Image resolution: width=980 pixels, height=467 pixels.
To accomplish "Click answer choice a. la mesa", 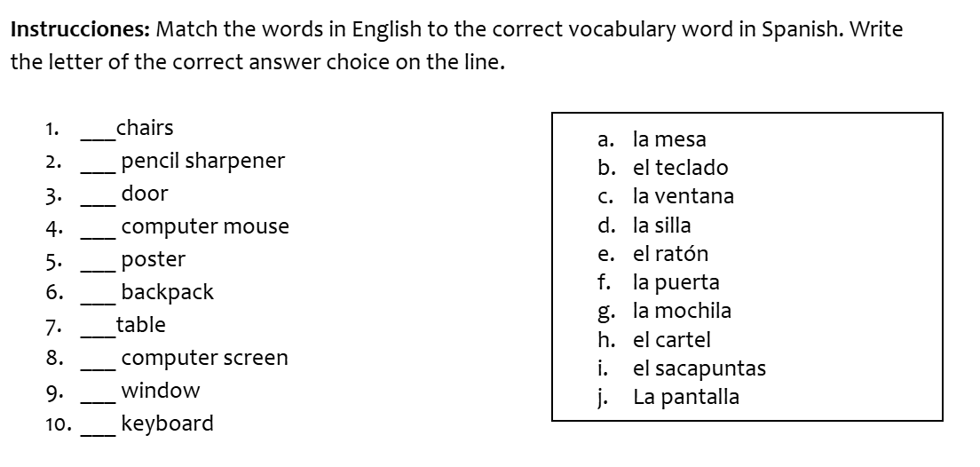I will click(x=668, y=139).
